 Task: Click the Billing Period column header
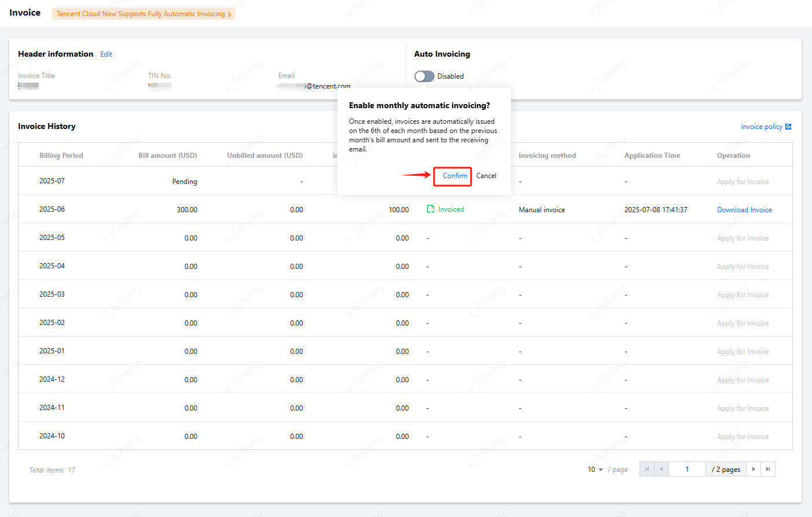tap(61, 156)
